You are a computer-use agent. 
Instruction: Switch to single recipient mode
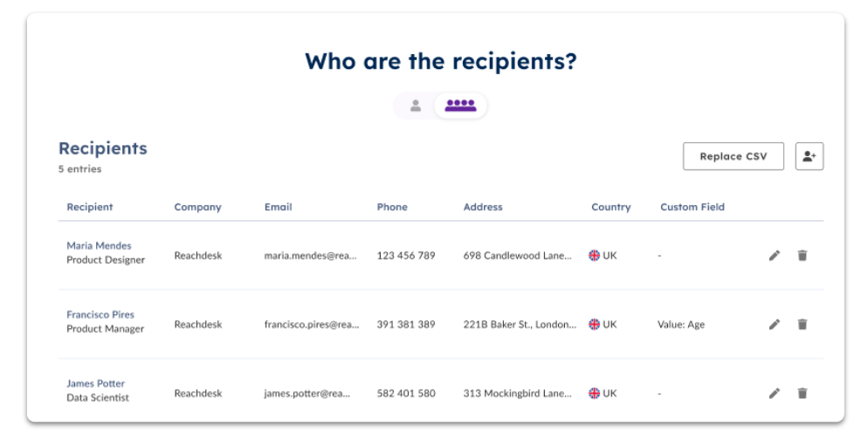point(415,105)
